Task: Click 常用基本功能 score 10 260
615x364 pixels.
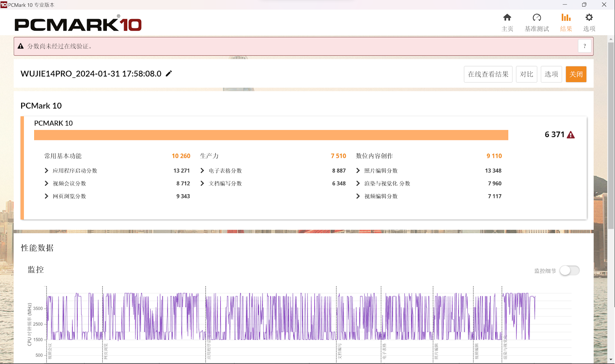Action: pos(181,156)
